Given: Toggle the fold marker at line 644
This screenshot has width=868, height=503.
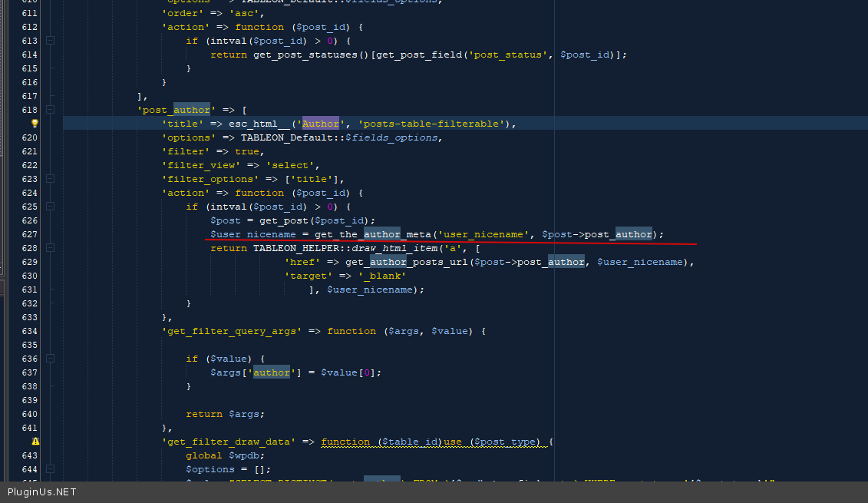Looking at the screenshot, I should (50, 469).
